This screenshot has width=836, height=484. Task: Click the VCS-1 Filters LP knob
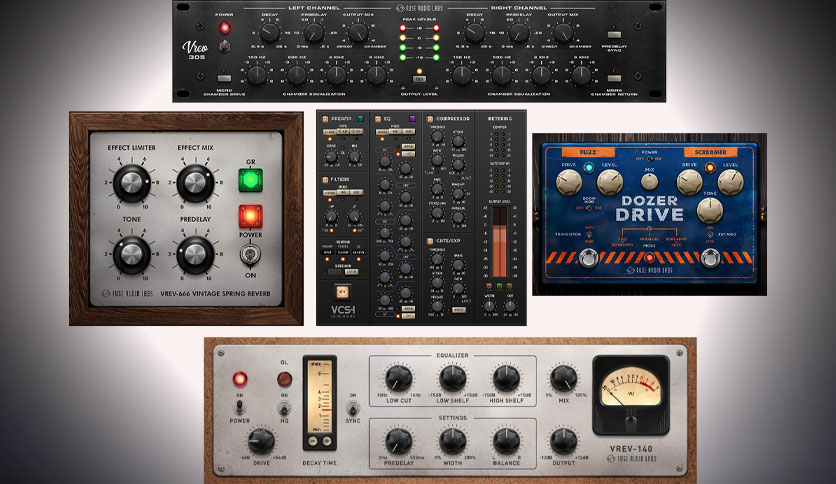(x=354, y=216)
